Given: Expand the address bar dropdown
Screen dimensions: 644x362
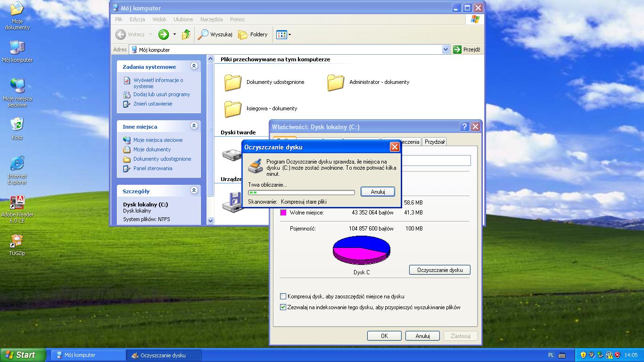Looking at the screenshot, I should 446,49.
